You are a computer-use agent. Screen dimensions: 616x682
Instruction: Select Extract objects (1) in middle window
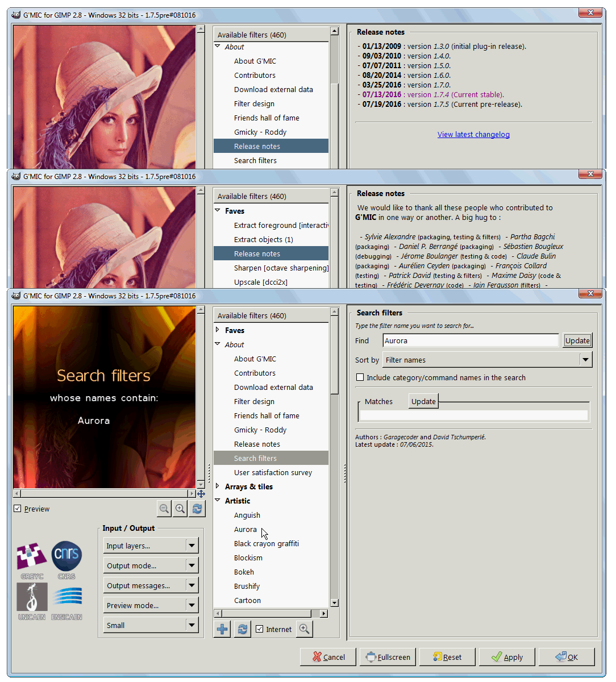pyautogui.click(x=264, y=239)
